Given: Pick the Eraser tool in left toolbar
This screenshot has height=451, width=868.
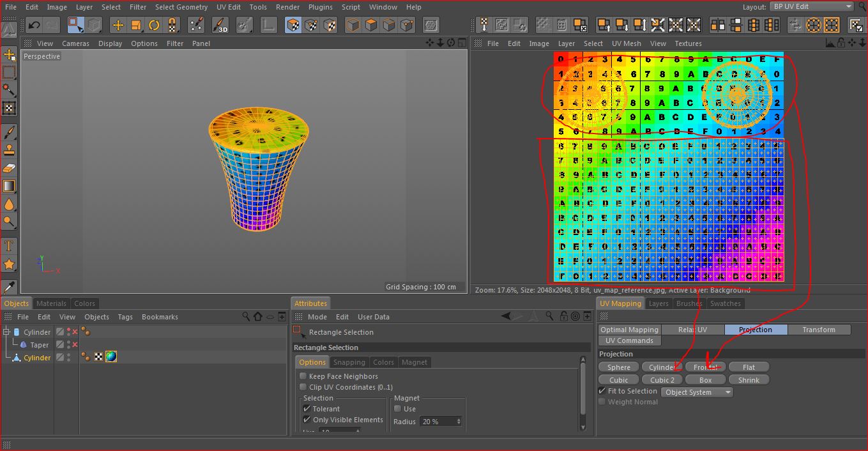Looking at the screenshot, I should pos(9,169).
